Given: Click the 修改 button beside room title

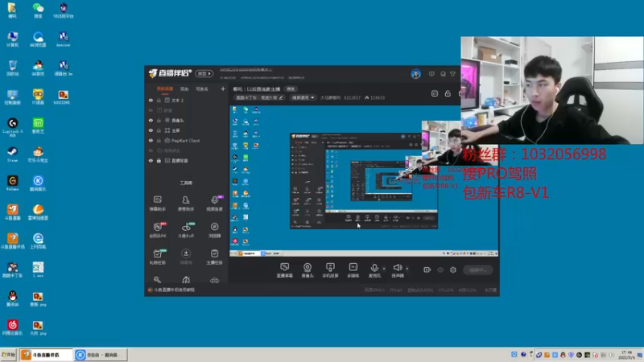Looking at the screenshot, I should point(291,88).
